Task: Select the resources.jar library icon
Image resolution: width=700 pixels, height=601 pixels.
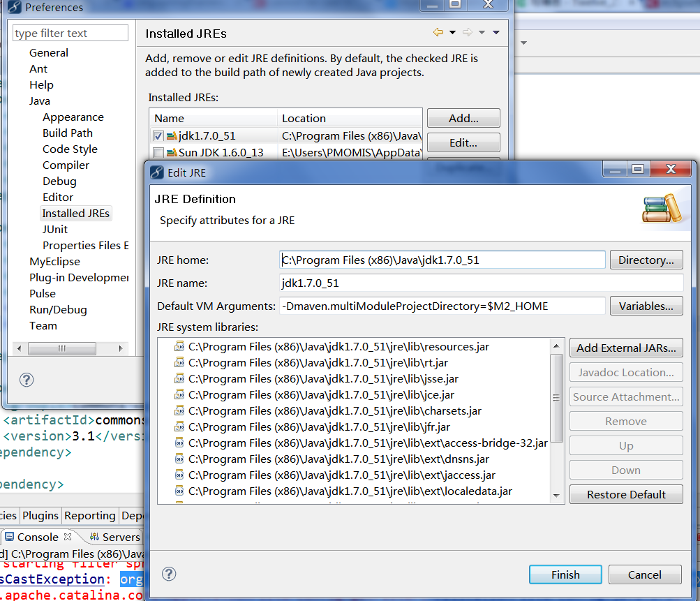Action: (x=179, y=347)
